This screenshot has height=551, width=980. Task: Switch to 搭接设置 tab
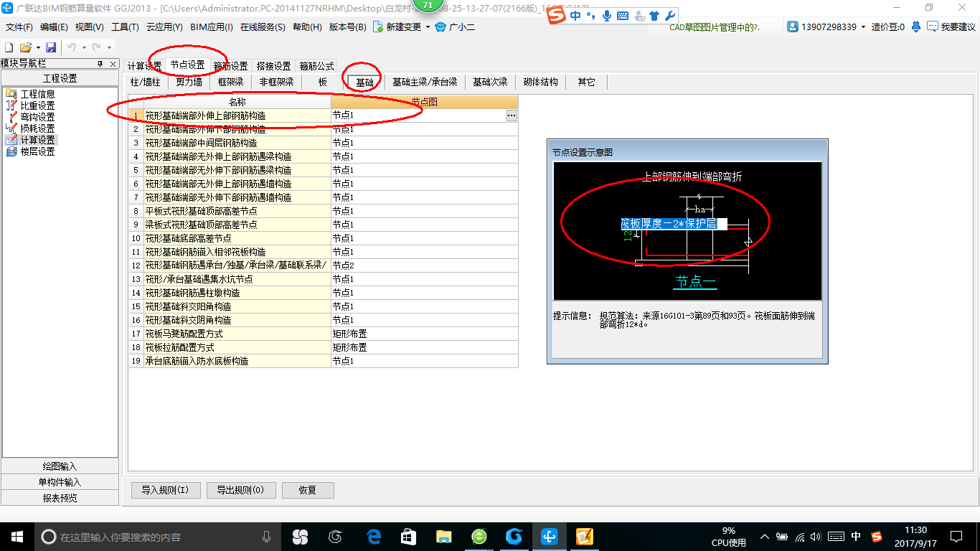[x=273, y=66]
